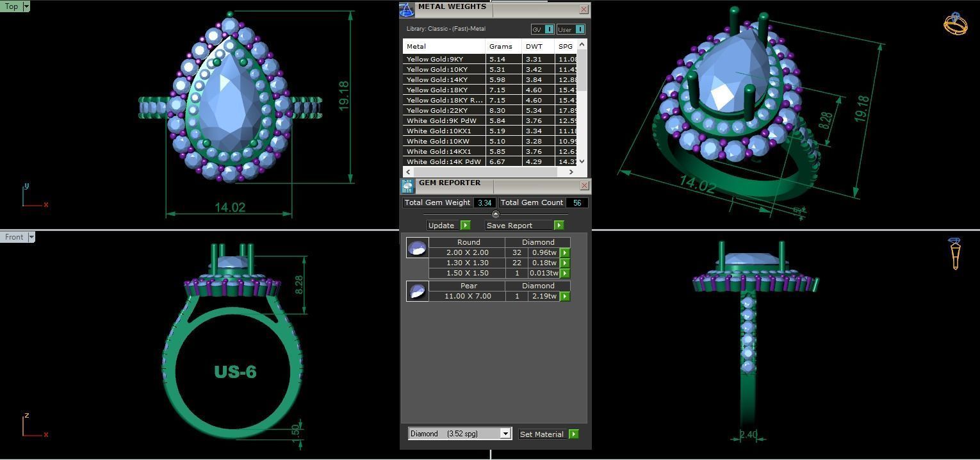Click green arrow for 1.30 X 1.30 gems
980x460 pixels.
565,263
